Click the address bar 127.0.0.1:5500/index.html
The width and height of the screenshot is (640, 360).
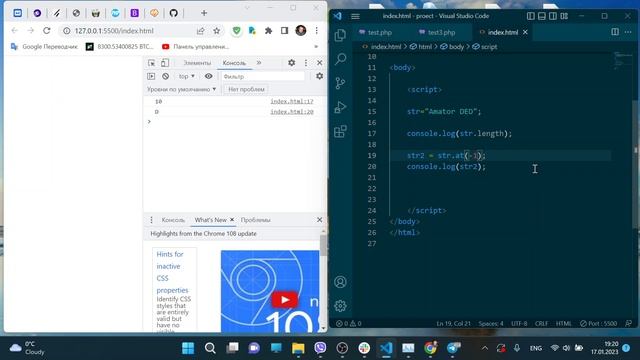(114, 31)
